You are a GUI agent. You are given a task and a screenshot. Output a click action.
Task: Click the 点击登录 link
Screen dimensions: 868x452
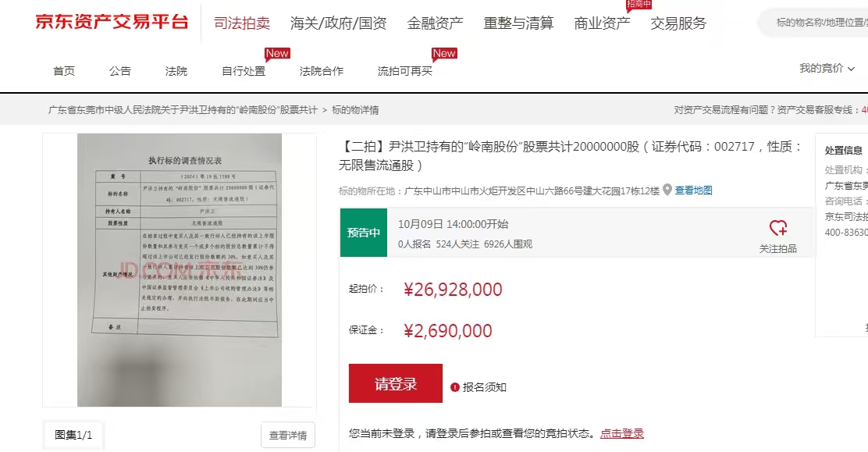tap(621, 434)
